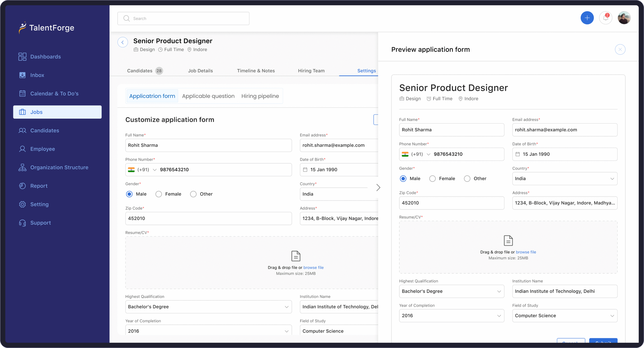Open the Hiring Team tab

[311, 71]
